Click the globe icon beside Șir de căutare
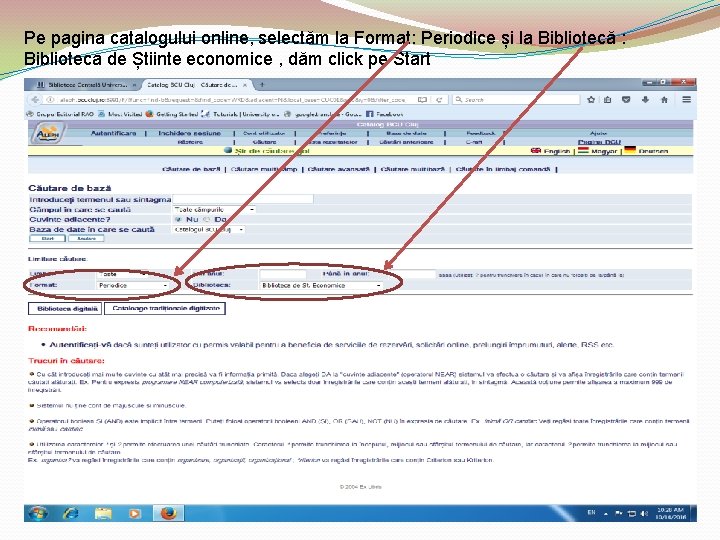This screenshot has height=540, width=720. [228, 151]
